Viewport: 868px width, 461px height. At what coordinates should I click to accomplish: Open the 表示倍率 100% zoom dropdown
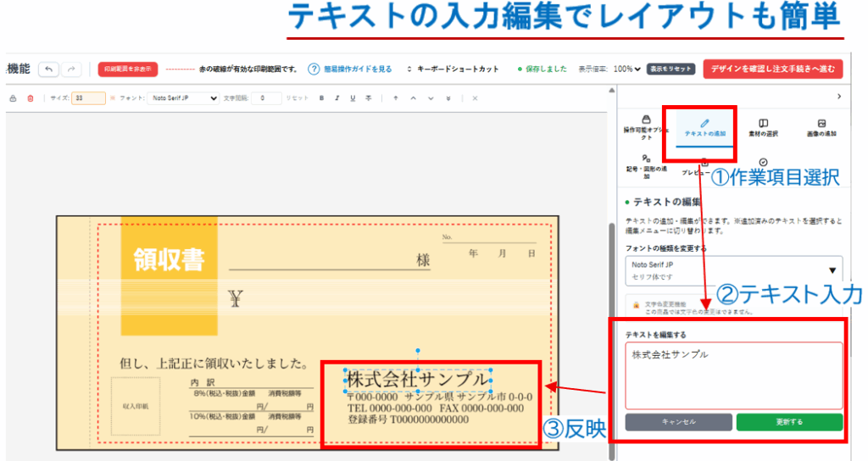pyautogui.click(x=627, y=69)
